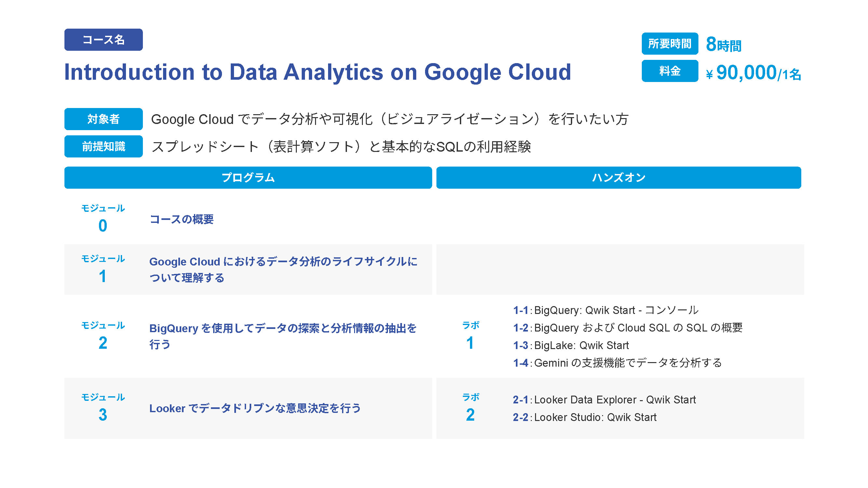The image size is (868, 488).
Task: Click the ハンズオン header tab
Action: coord(618,178)
